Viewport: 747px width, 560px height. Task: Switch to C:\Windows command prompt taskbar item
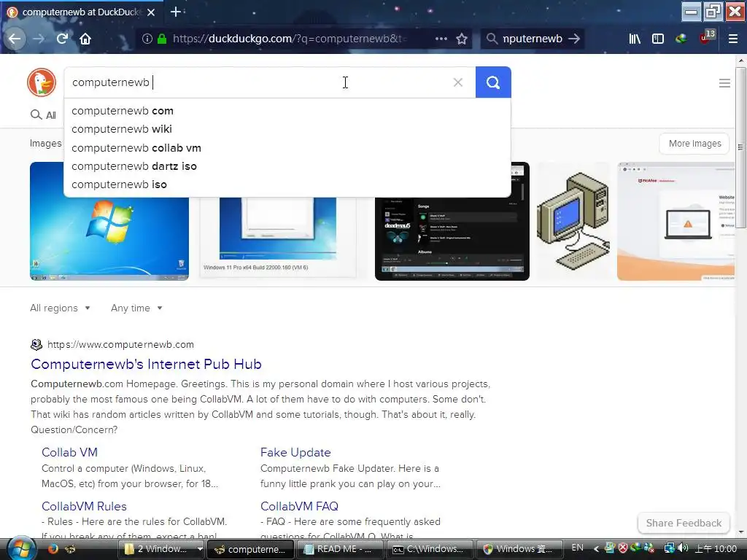tap(429, 549)
